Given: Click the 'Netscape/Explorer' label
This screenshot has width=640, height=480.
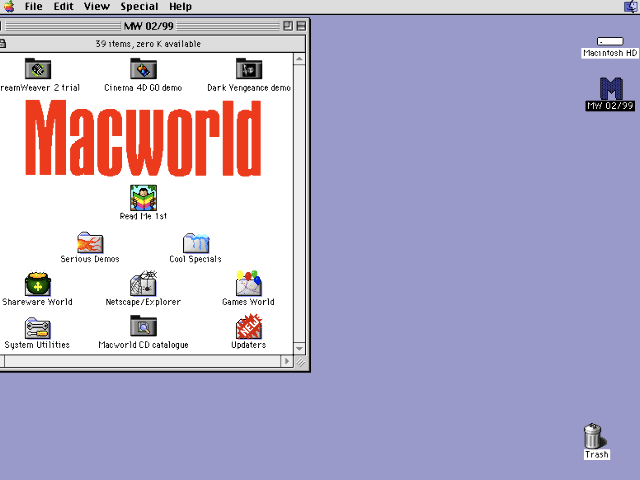Looking at the screenshot, I should [143, 302].
